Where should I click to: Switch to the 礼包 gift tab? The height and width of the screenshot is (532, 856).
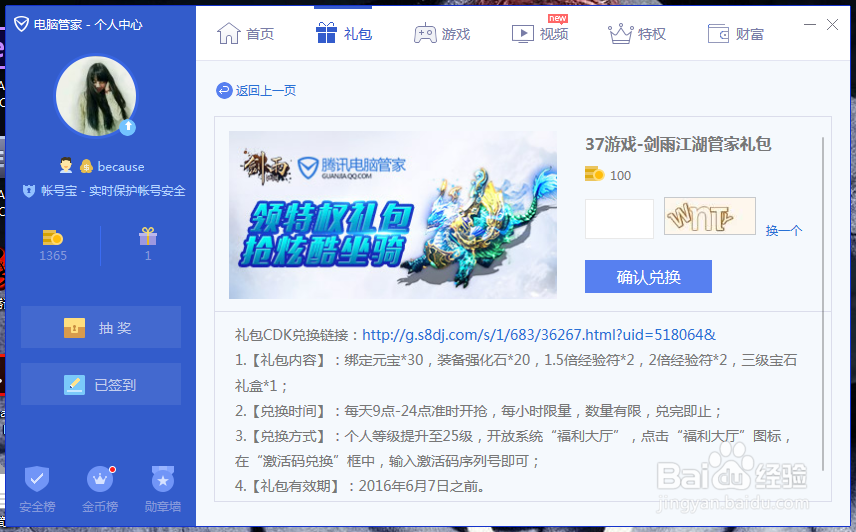click(343, 34)
